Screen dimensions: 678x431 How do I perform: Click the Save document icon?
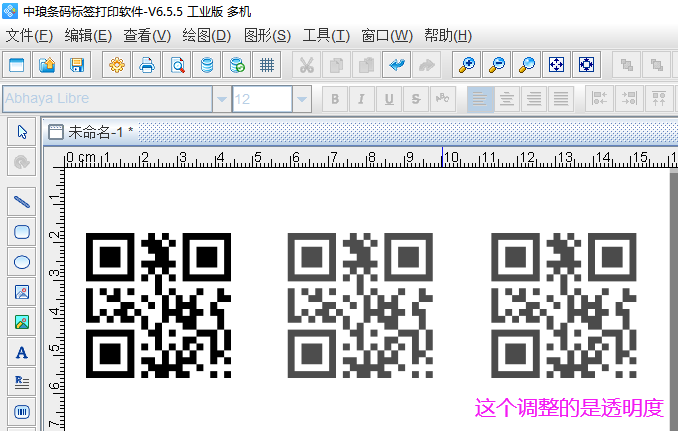coord(77,66)
